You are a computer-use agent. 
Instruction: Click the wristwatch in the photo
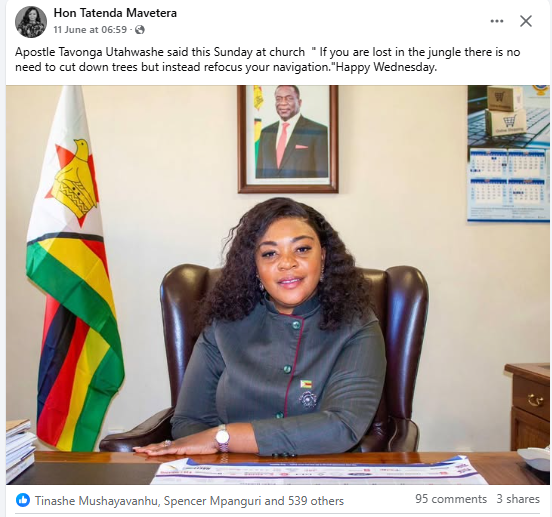222,438
